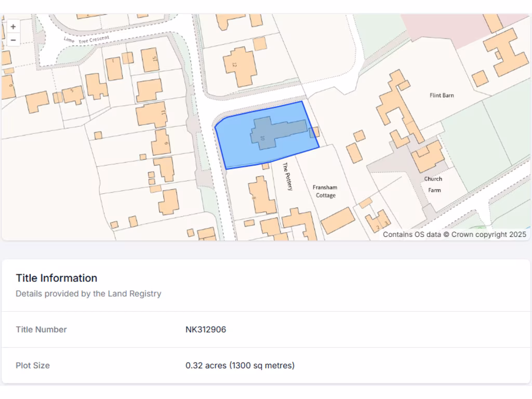This screenshot has height=399, width=532.
Task: Click the Plot Size row label
Action: (x=33, y=365)
